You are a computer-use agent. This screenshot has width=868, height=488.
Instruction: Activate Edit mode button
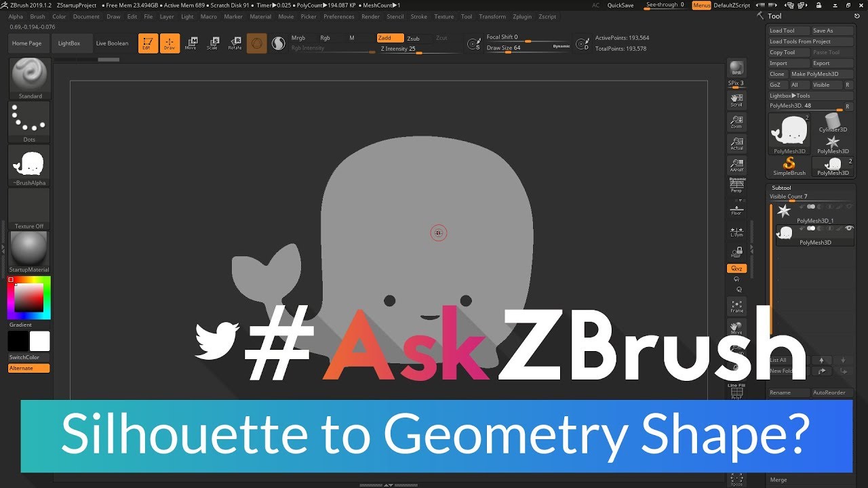point(148,43)
